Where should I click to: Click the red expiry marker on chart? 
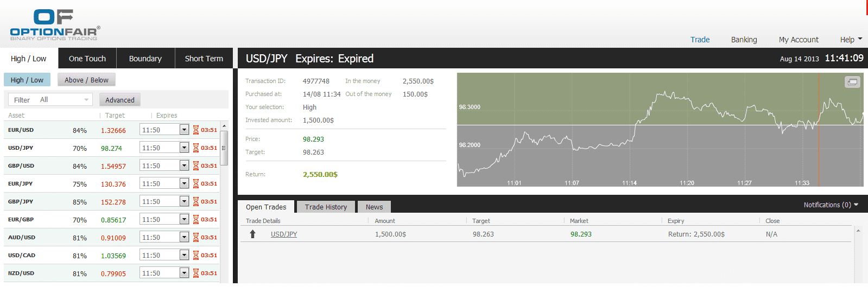tap(819, 130)
